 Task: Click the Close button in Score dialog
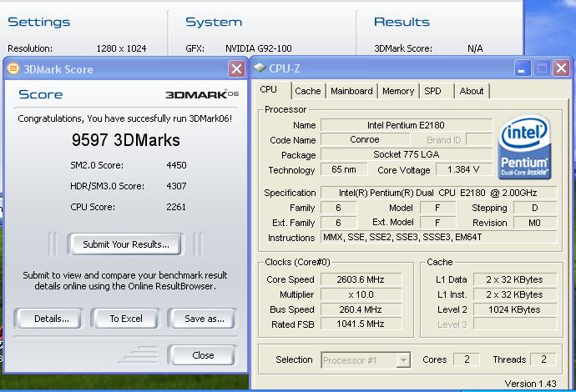tap(202, 355)
